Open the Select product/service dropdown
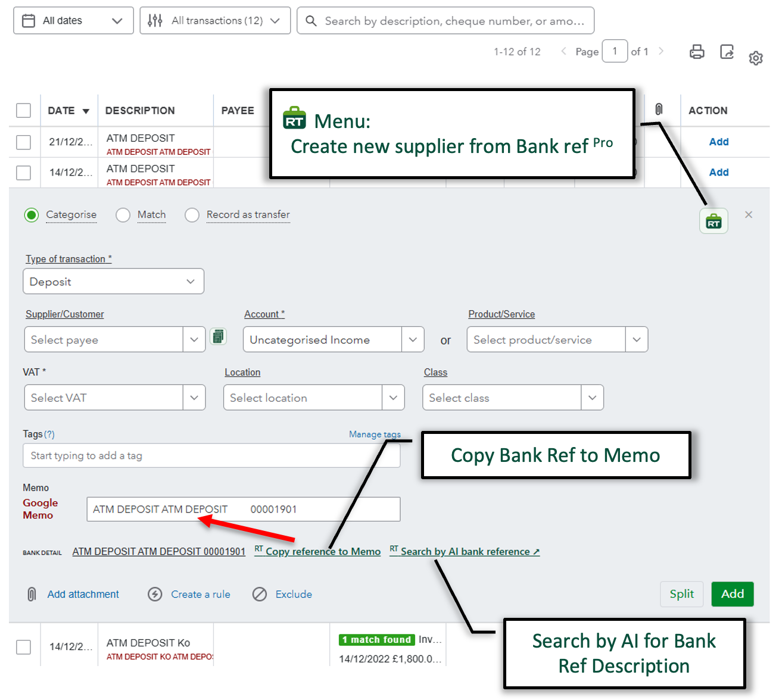Screen dimensions: 779x700 pos(557,339)
